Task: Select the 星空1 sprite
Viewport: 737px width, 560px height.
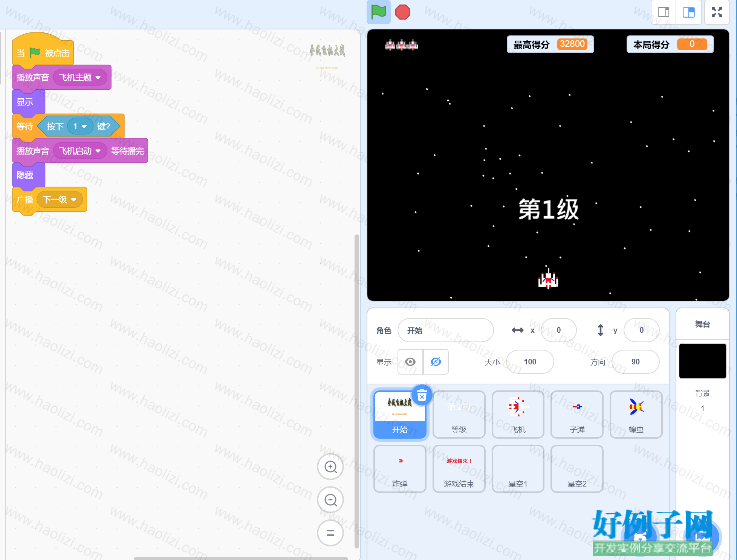Action: tap(518, 468)
